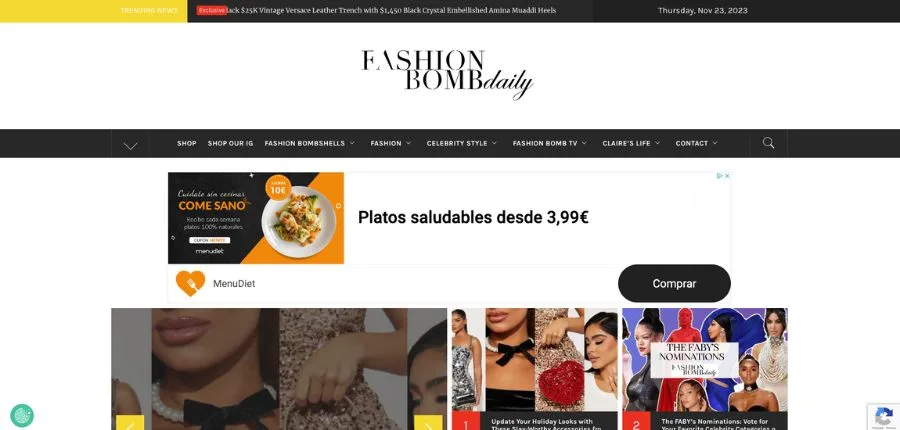
Task: Click the green cookie settings icon
Action: pos(22,416)
